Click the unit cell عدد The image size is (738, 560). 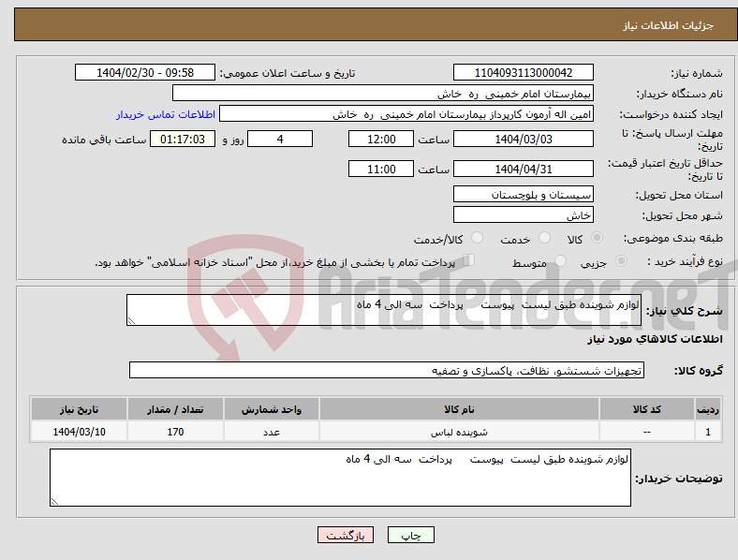coord(272,432)
